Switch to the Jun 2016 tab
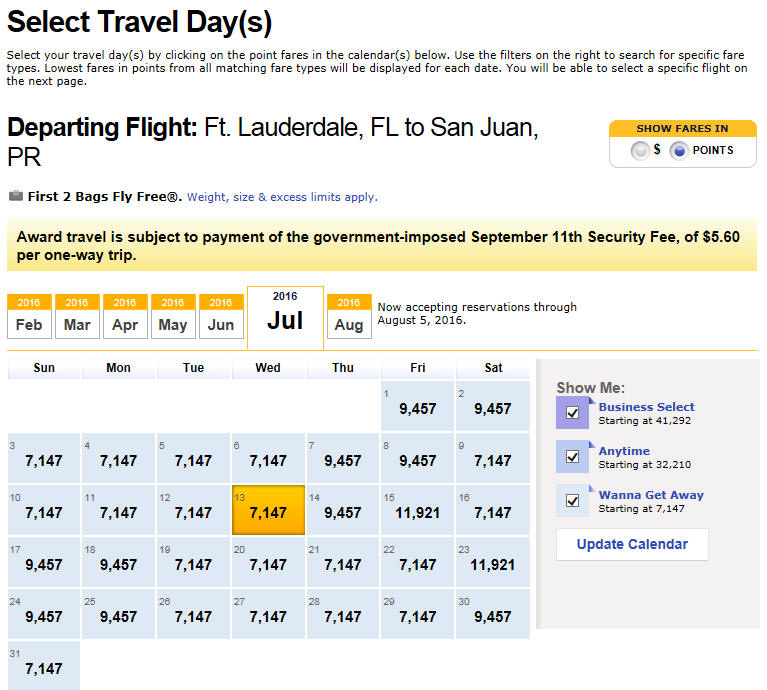This screenshot has height=690, width=767. coord(221,316)
